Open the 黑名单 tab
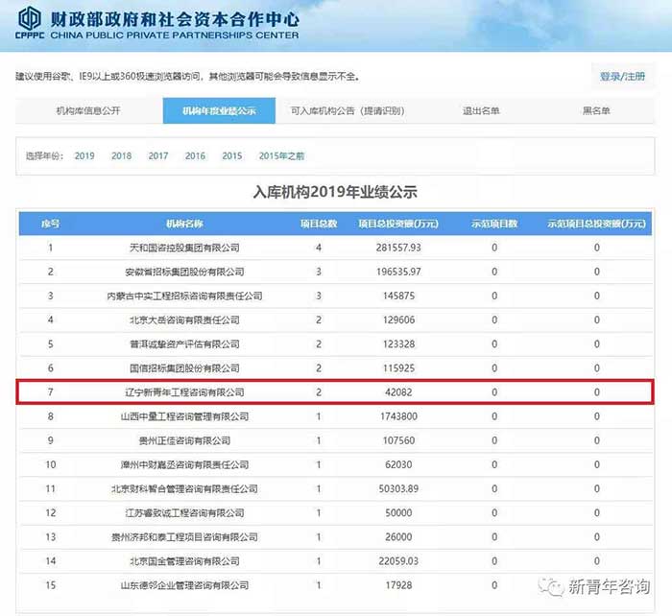 596,111
